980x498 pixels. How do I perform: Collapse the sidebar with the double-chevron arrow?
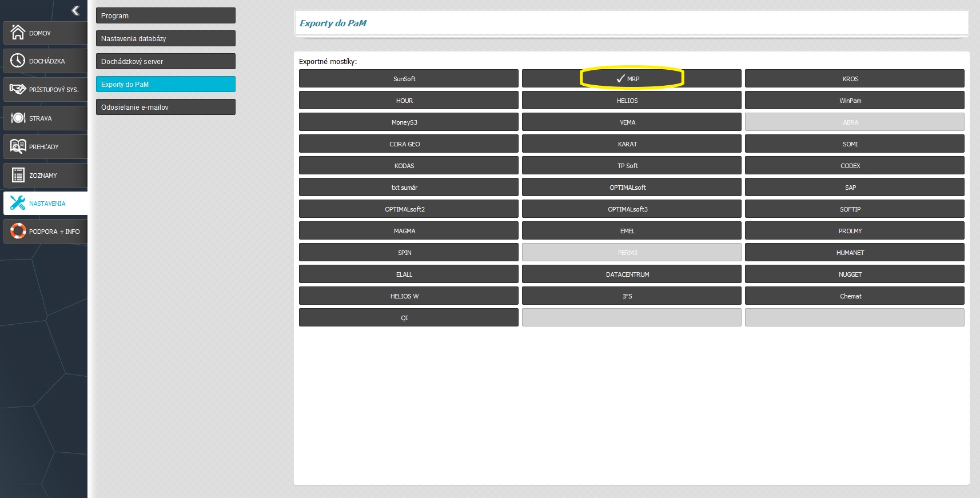[x=75, y=10]
